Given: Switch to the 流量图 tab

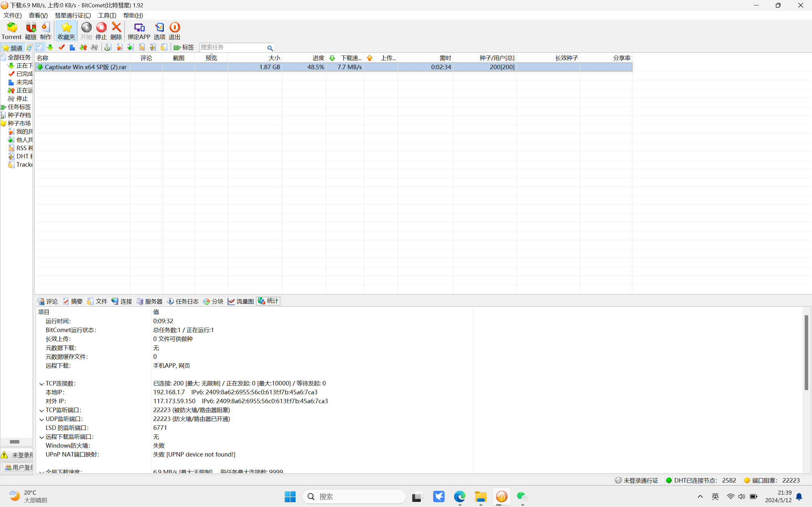Looking at the screenshot, I should [241, 301].
